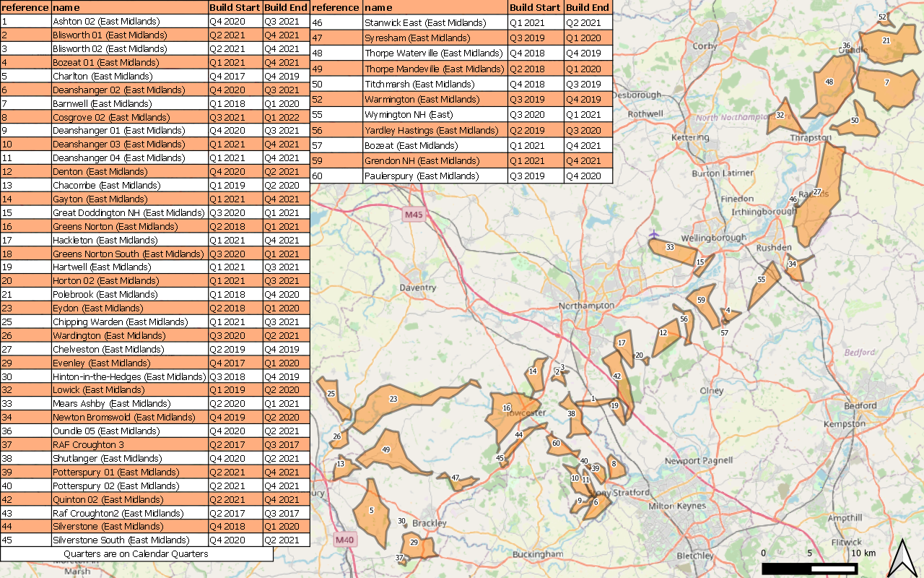Click 'Wymington NH (East)' table cell
Screen dimensions: 924x578
coord(435,115)
